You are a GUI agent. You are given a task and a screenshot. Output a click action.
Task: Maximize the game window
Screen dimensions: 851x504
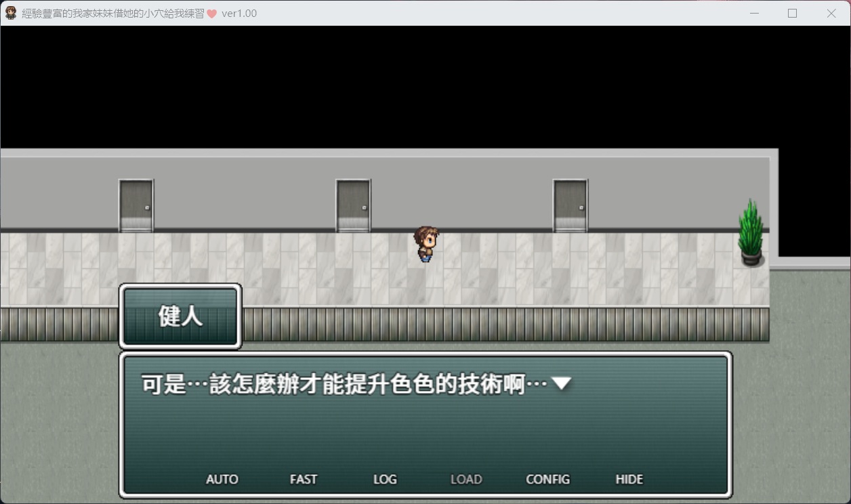tap(792, 13)
